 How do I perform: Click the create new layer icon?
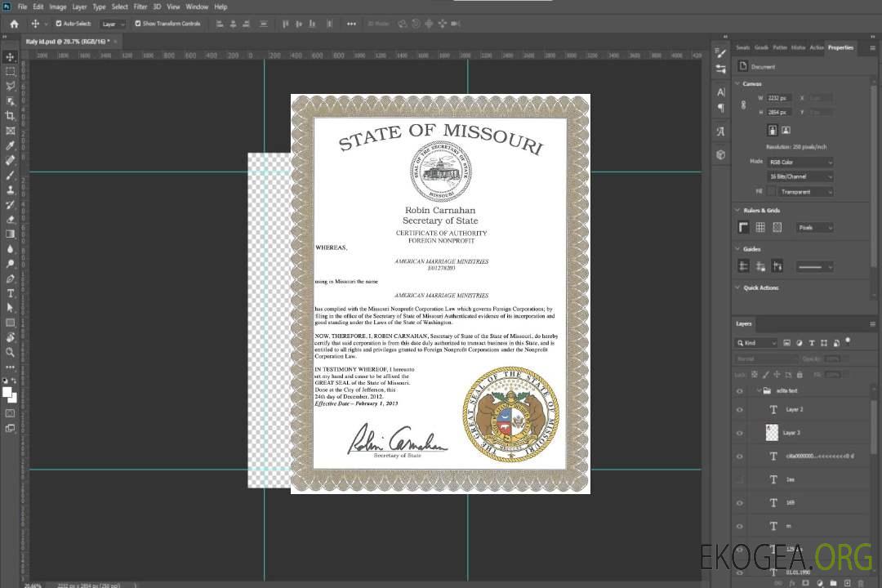coord(847,583)
